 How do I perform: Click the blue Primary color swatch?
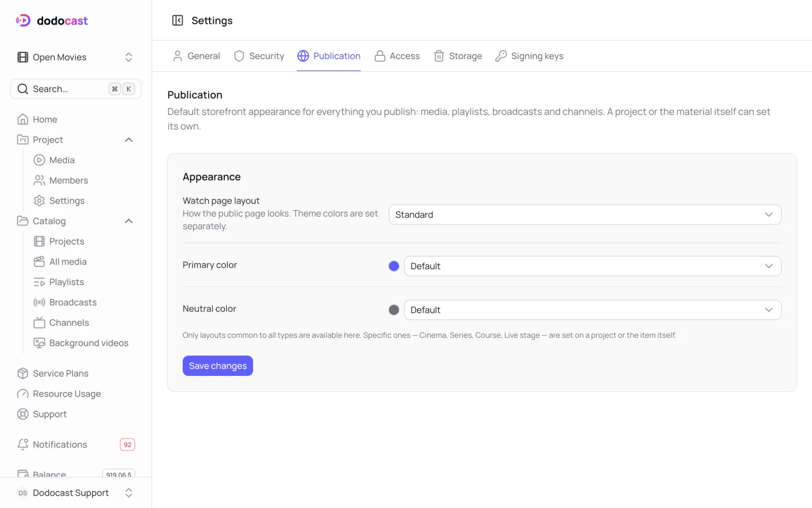(394, 266)
